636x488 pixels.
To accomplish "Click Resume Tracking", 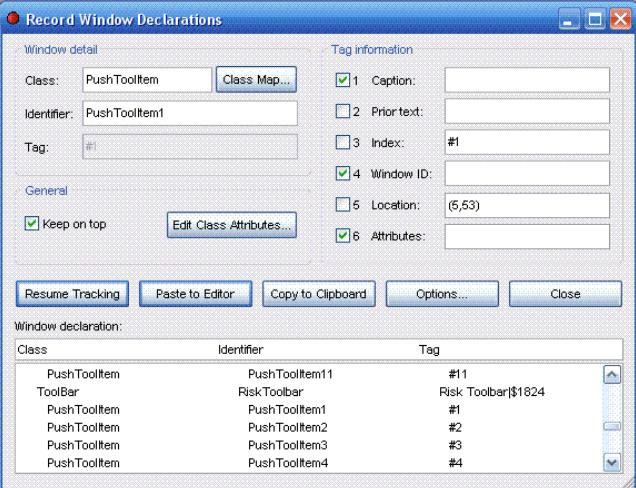I will (72, 294).
